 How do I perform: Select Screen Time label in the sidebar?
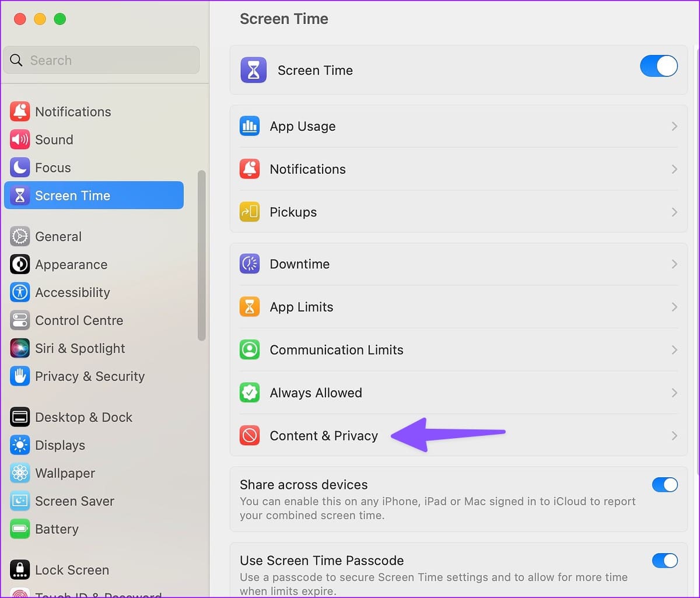pyautogui.click(x=72, y=195)
